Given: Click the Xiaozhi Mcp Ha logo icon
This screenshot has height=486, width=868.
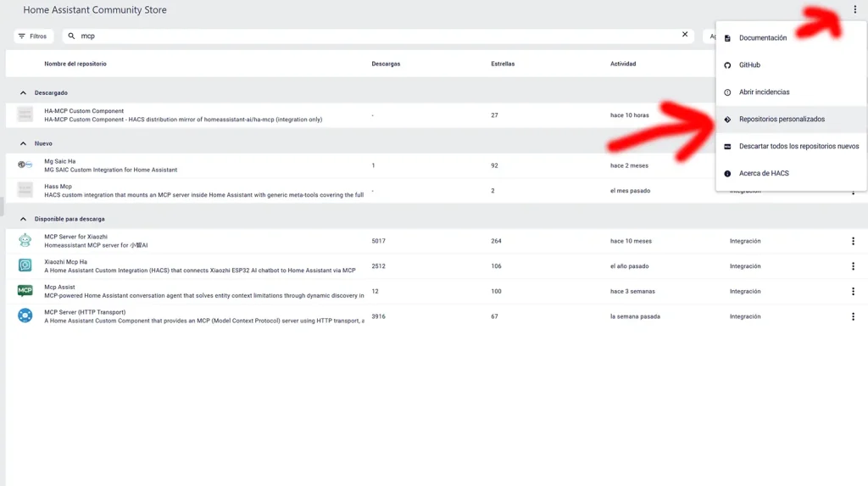Looking at the screenshot, I should pyautogui.click(x=25, y=265).
